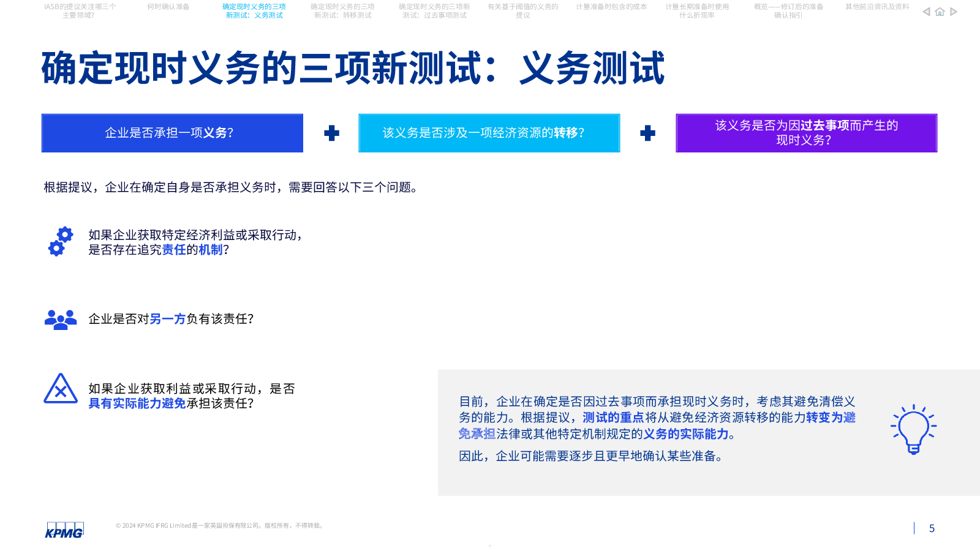Click the first plus sign between boxes
The image size is (980, 551).
[331, 133]
